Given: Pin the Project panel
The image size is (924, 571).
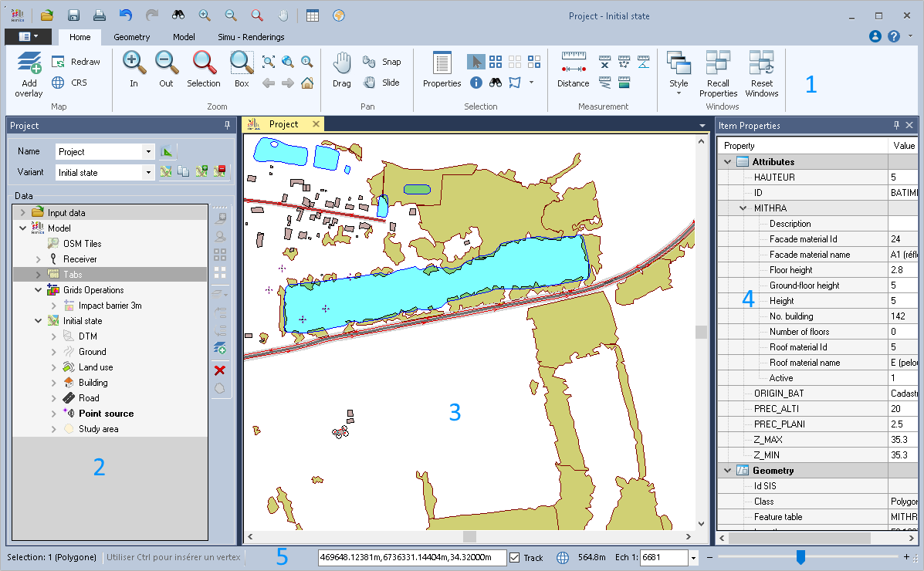Looking at the screenshot, I should tap(228, 125).
